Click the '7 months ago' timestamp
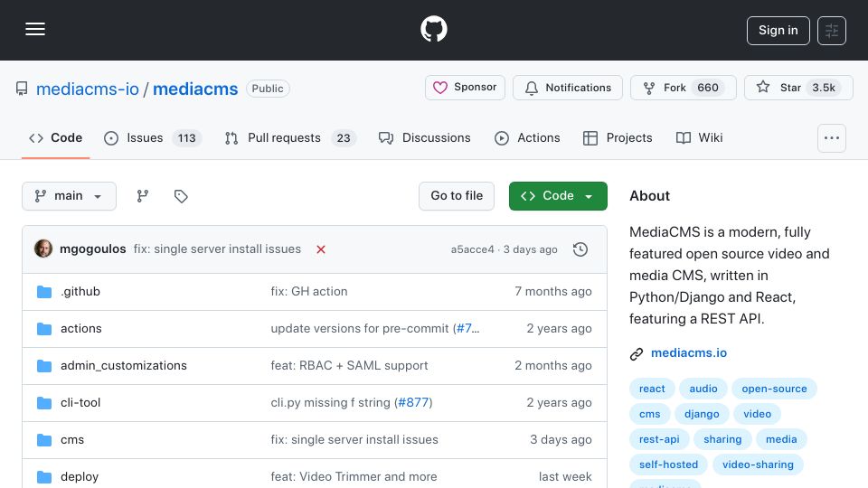 tap(553, 292)
